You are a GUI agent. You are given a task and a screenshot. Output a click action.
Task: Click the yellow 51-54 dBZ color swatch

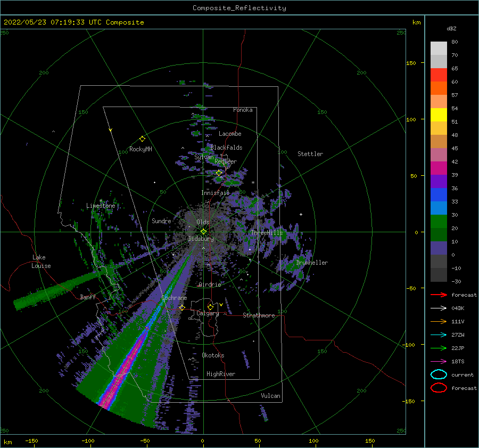[439, 115]
